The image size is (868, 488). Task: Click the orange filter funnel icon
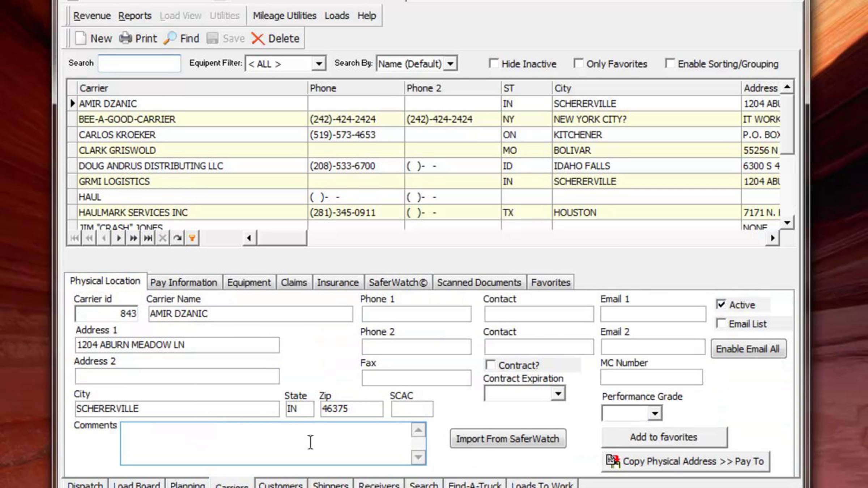(192, 238)
